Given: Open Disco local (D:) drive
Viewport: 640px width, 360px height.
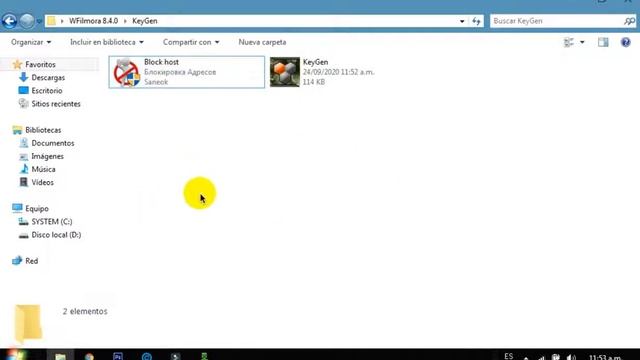Looking at the screenshot, I should point(56,235).
